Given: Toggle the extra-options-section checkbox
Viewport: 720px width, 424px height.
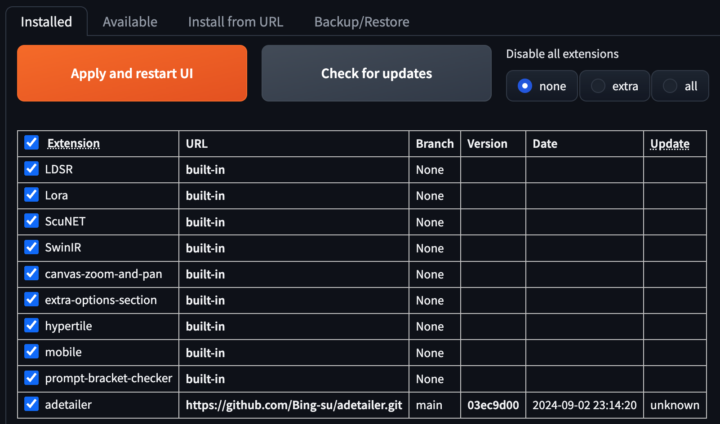Looking at the screenshot, I should [31, 299].
